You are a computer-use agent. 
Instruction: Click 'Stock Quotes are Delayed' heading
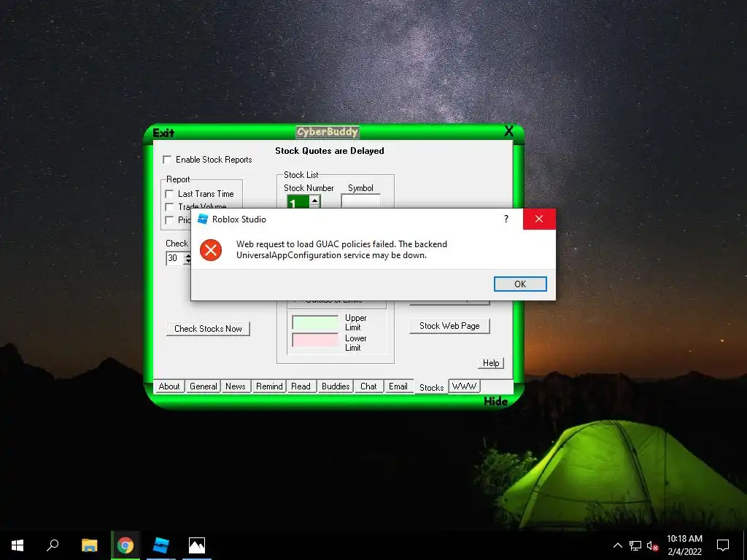tap(330, 151)
